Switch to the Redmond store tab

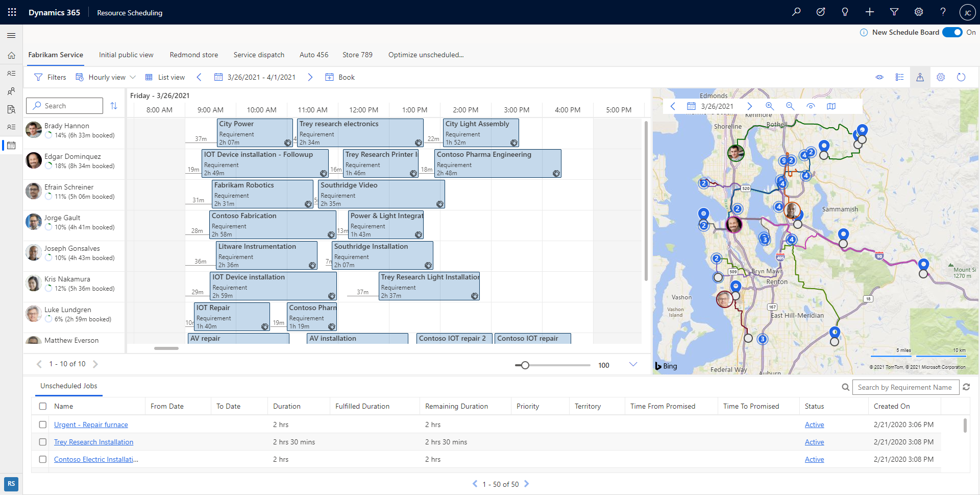pos(194,55)
